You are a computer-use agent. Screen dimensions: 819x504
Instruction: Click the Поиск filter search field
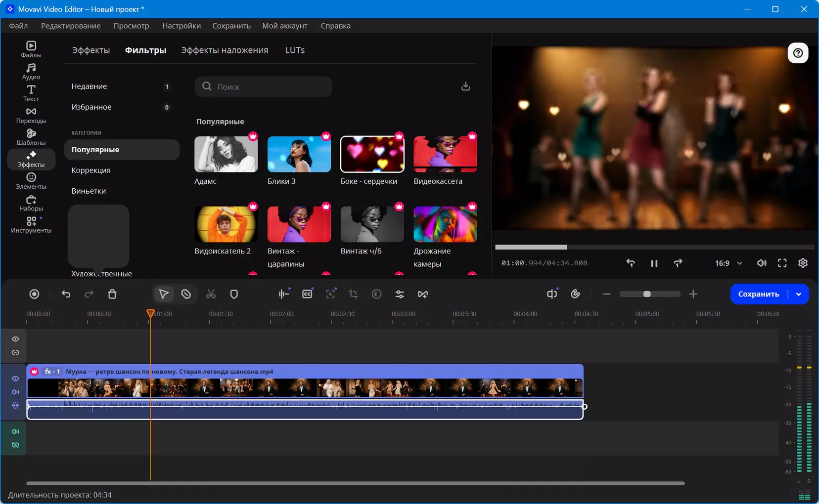coord(263,86)
